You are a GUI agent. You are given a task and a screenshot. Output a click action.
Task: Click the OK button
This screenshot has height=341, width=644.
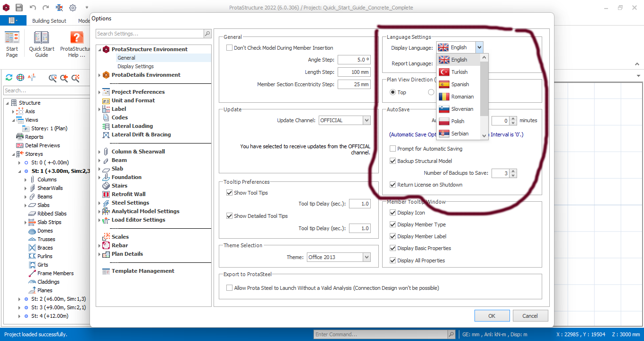tap(492, 316)
